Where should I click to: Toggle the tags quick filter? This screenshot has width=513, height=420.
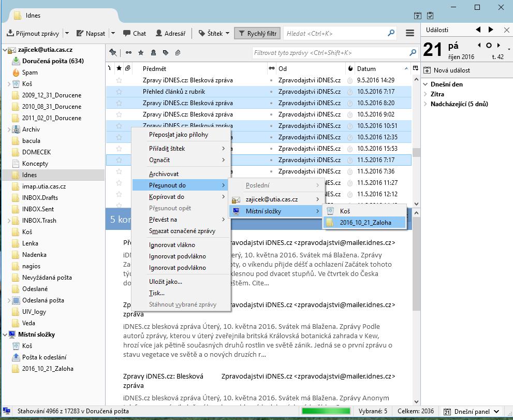click(166, 52)
